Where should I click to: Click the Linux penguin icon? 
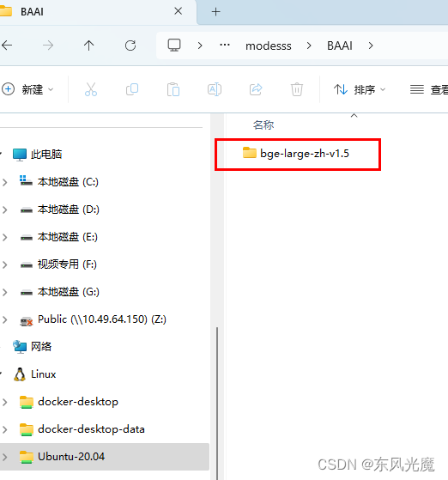coord(20,374)
